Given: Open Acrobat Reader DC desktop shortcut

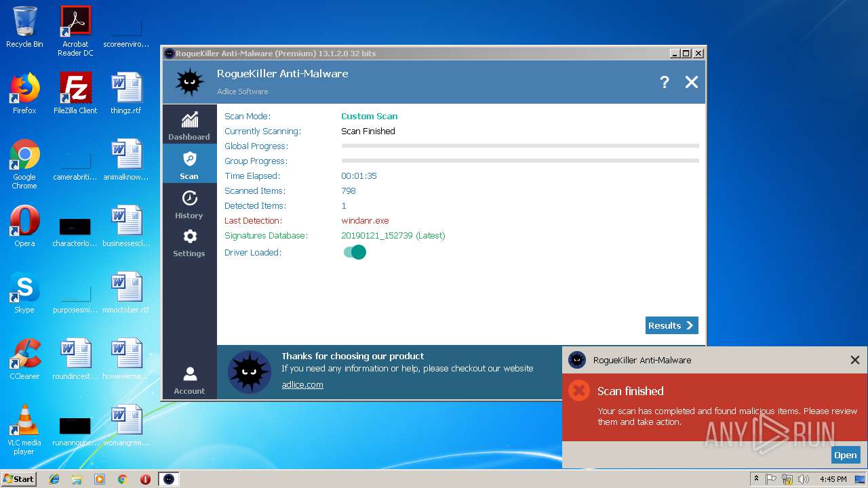Looking at the screenshot, I should coord(75,30).
